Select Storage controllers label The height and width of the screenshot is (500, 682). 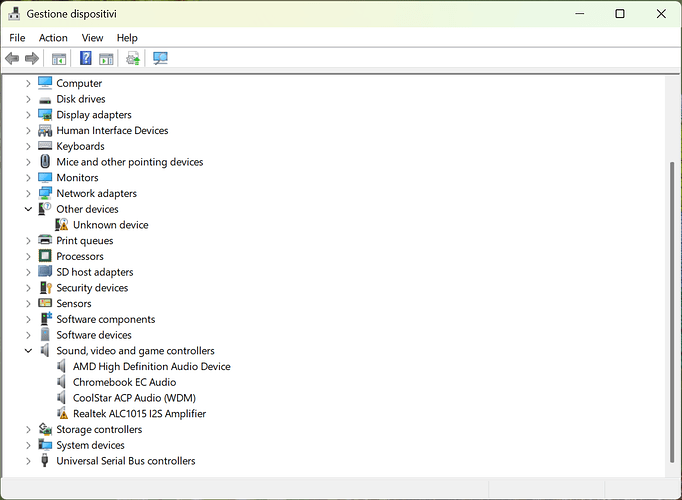99,430
